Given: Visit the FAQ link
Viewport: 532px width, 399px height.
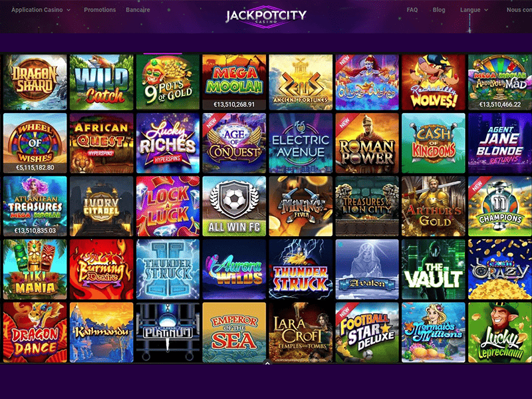Looking at the screenshot, I should point(412,10).
